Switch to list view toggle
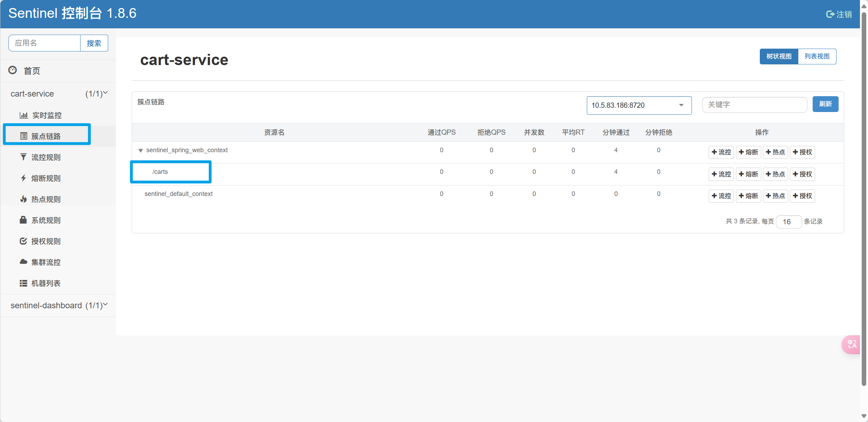The height and width of the screenshot is (422, 868). (x=817, y=56)
